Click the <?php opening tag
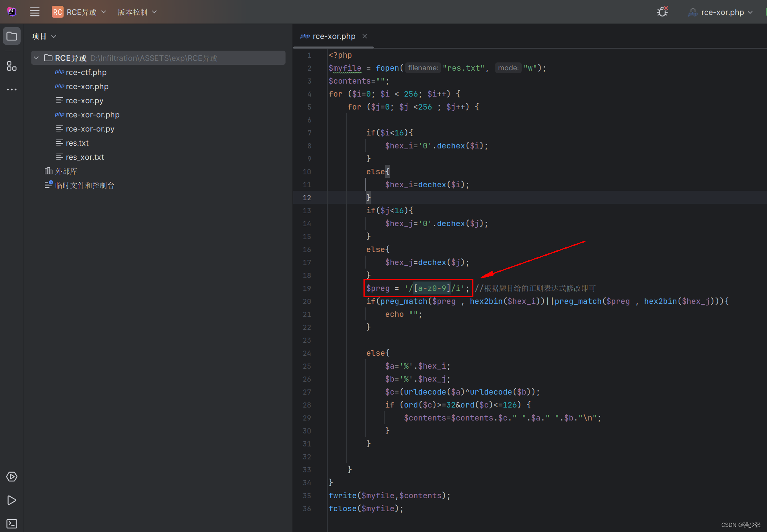The width and height of the screenshot is (767, 532). click(340, 55)
